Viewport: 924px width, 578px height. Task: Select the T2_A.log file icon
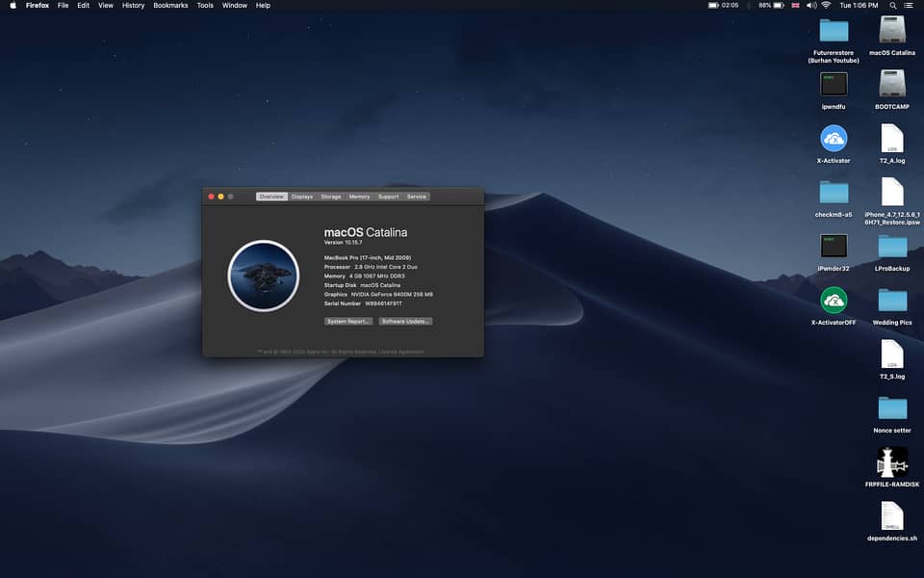tap(892, 138)
